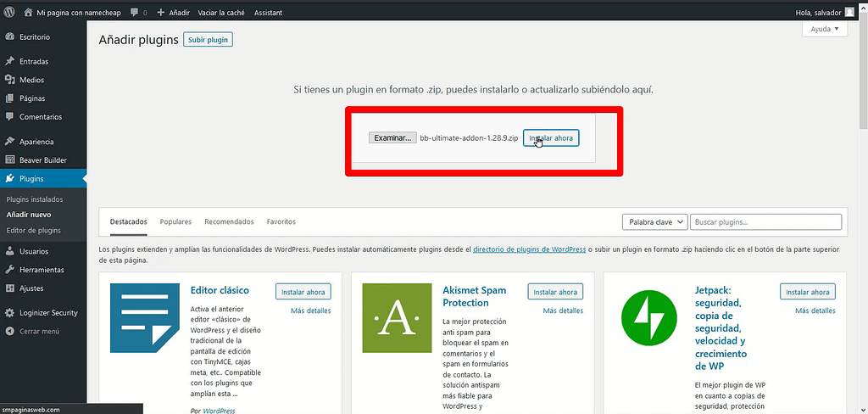Image resolution: width=868 pixels, height=414 pixels.
Task: Open the directorio de plugins de WordPress link
Action: [529, 249]
